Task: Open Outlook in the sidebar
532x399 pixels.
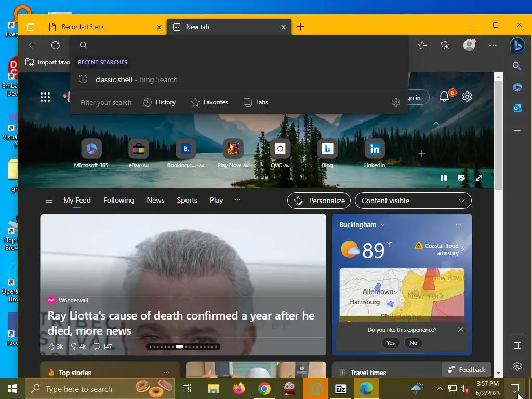Action: [x=517, y=108]
